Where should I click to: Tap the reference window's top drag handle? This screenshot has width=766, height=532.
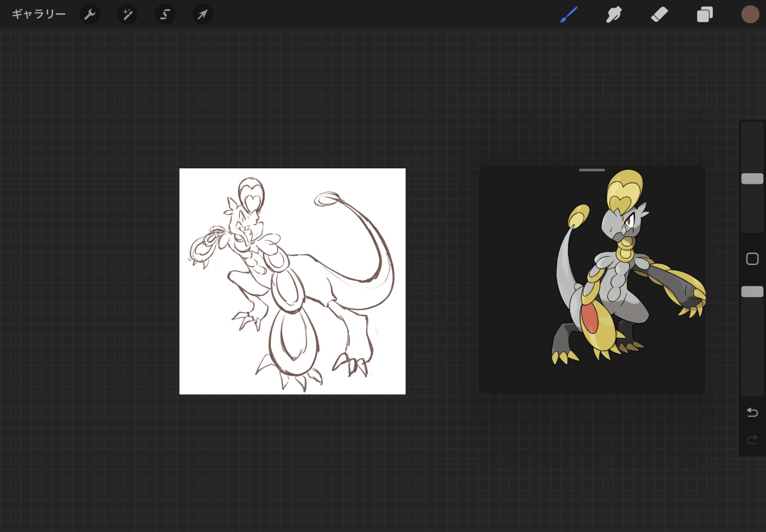(592, 170)
